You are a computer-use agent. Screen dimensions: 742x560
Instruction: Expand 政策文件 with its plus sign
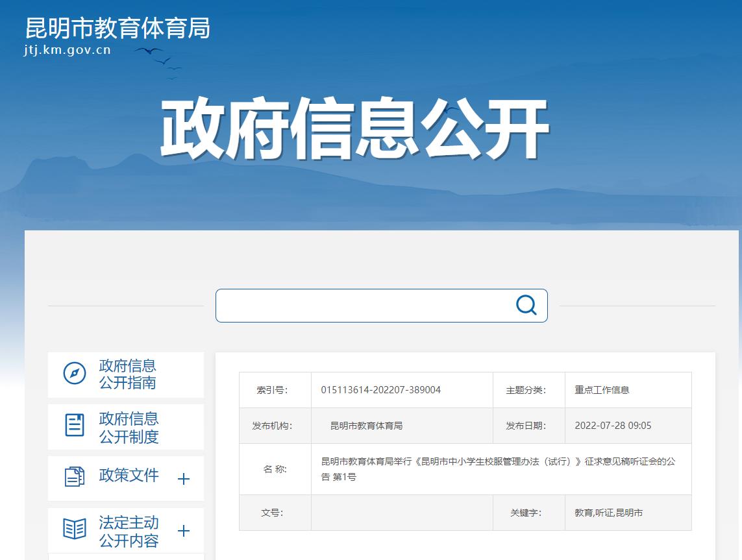coord(184,479)
